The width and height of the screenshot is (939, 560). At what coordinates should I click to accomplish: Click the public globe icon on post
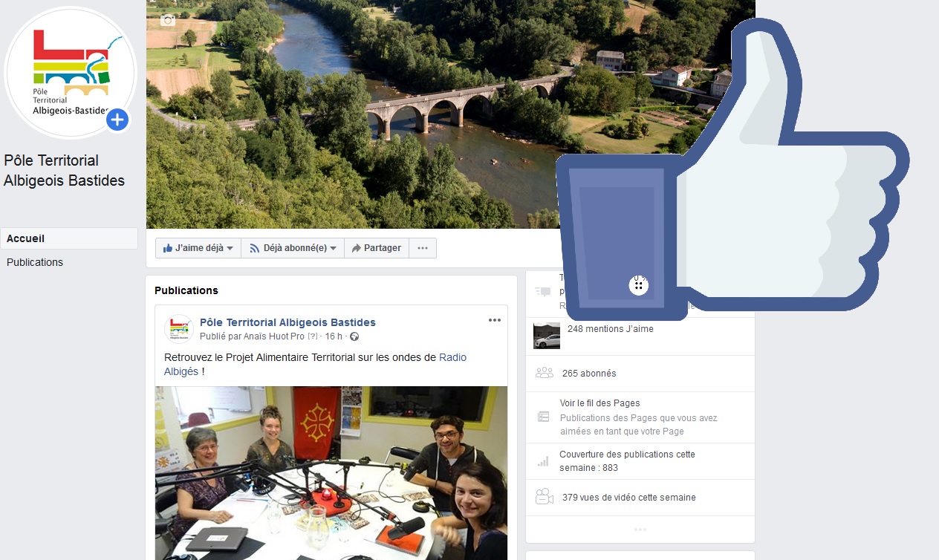point(354,336)
